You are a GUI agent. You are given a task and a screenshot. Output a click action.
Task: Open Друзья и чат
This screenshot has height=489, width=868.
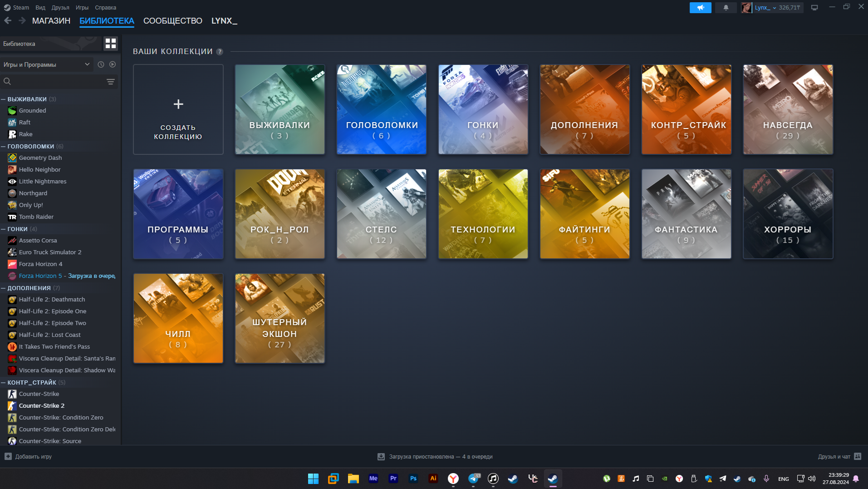(834, 456)
